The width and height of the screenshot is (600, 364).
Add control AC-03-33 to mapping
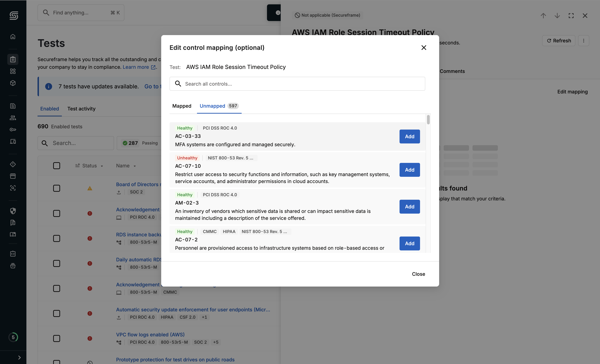(410, 137)
